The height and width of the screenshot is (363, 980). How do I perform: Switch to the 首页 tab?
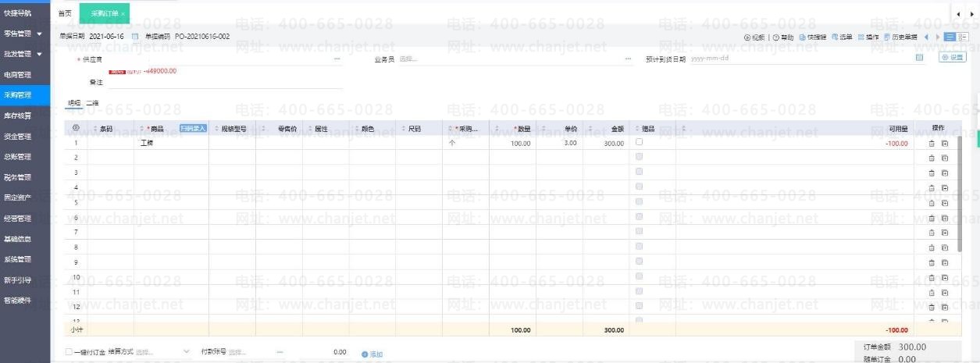pyautogui.click(x=65, y=13)
